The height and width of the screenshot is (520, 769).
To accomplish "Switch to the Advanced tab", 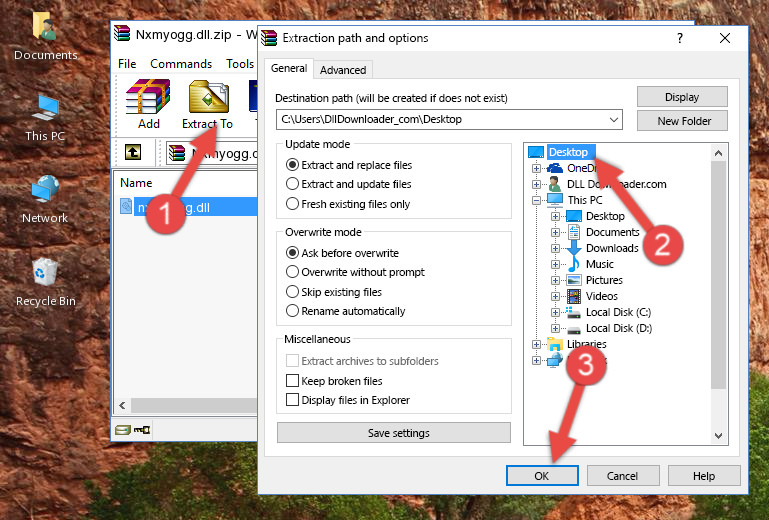I will tap(343, 70).
